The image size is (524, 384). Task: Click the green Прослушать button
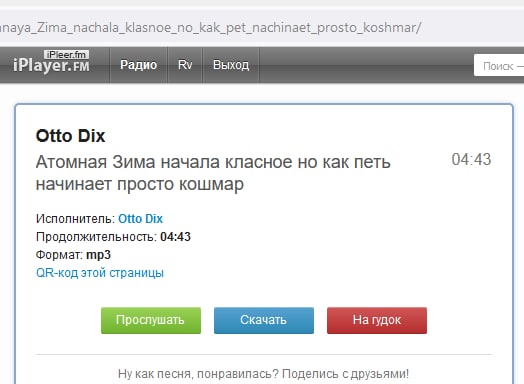(151, 320)
